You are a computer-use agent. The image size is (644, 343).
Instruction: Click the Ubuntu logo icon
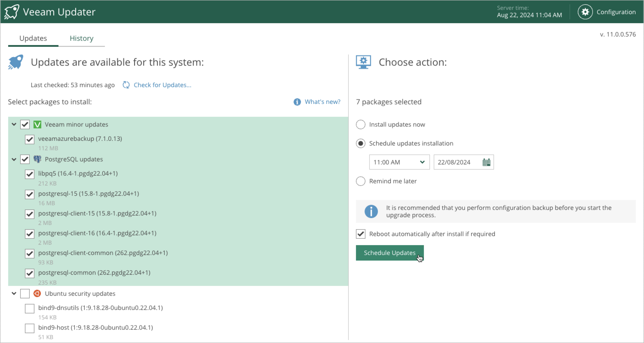click(x=37, y=294)
